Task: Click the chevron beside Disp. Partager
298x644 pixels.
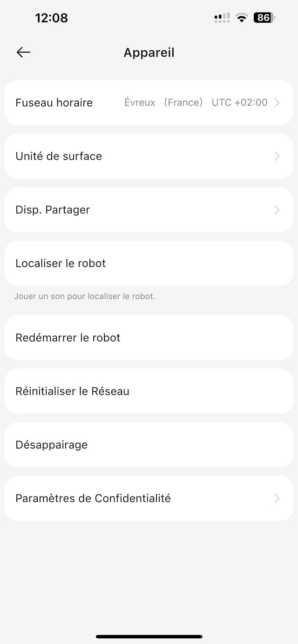Action: coord(277,210)
